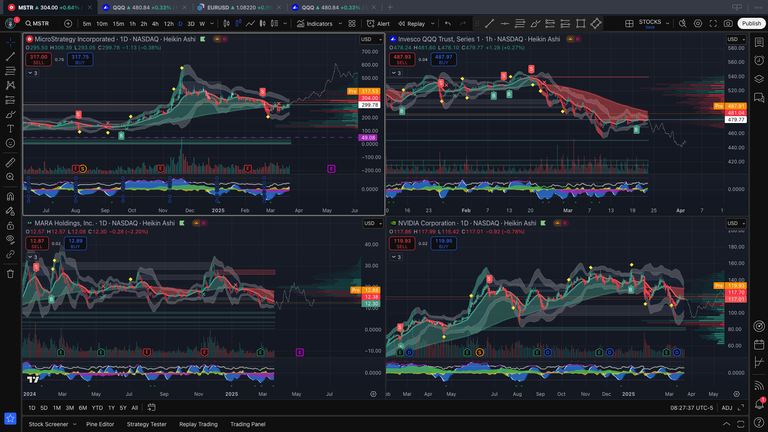Open user profile avatar menu
The image size is (768, 432).
pyautogui.click(x=10, y=23)
